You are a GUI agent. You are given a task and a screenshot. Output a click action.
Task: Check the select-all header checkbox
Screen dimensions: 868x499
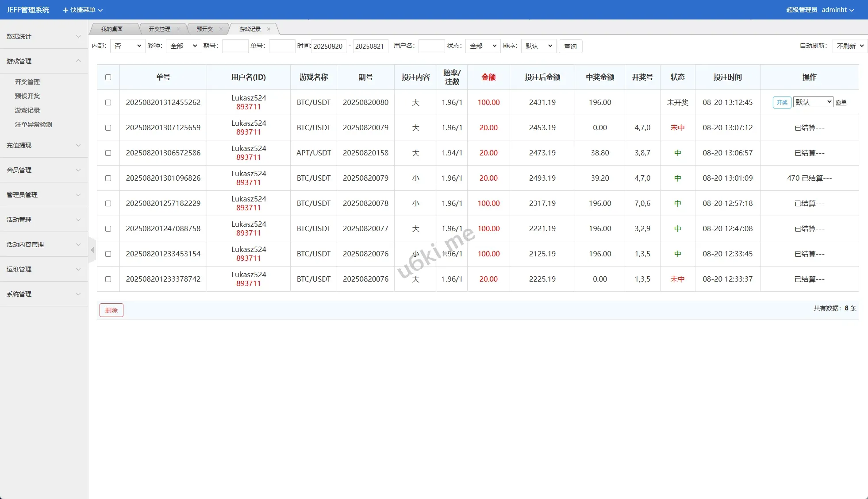[x=108, y=77]
